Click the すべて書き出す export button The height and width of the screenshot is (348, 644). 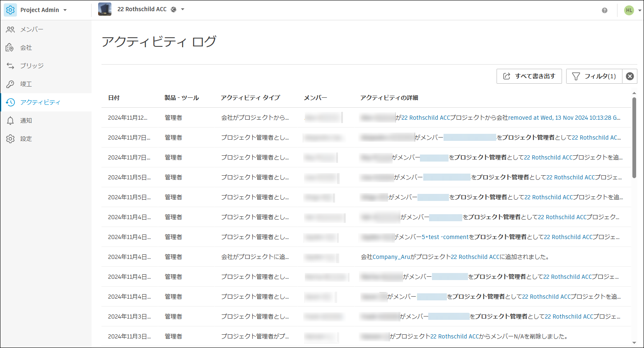tap(529, 76)
